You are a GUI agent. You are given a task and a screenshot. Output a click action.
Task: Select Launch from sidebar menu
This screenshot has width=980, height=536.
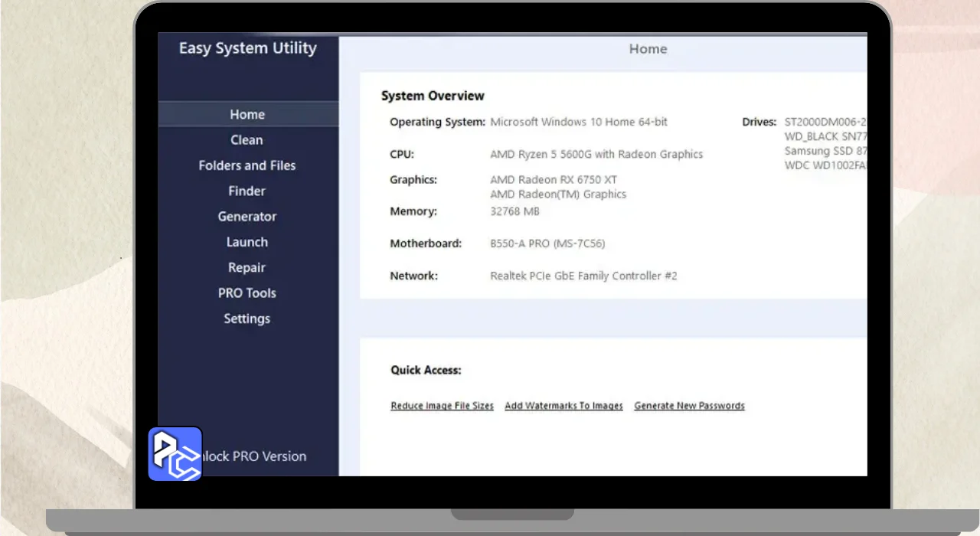247,242
